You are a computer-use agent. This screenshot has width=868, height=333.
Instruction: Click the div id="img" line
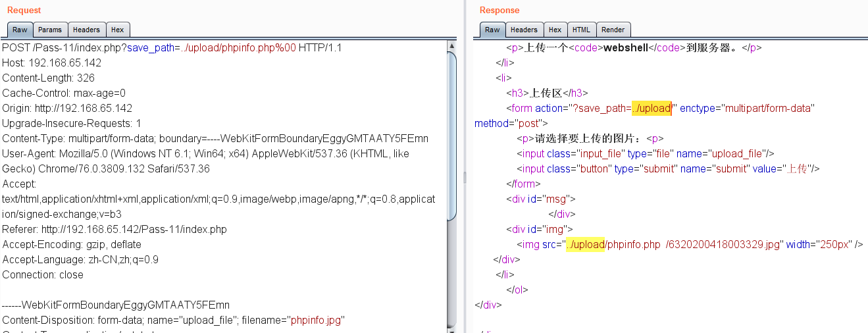(x=540, y=230)
